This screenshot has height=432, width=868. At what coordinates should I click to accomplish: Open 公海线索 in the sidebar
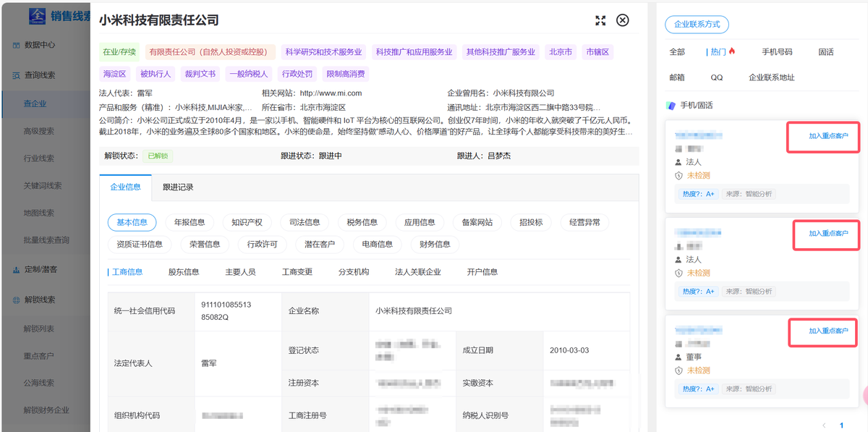[x=39, y=383]
